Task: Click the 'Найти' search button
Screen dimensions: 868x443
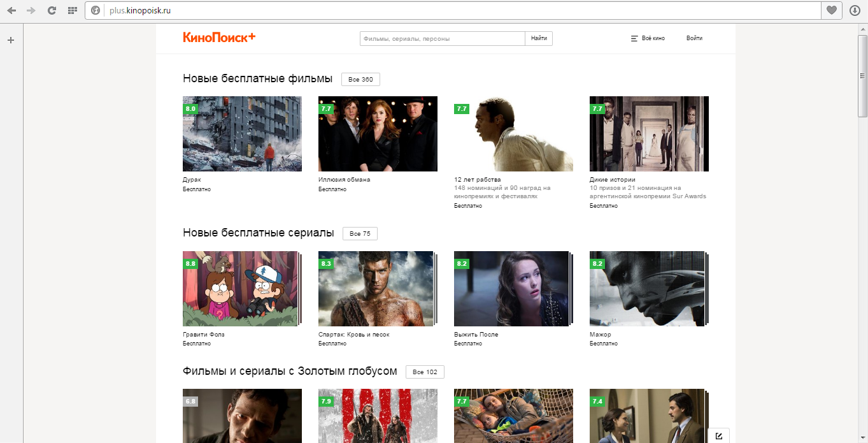Action: point(539,38)
